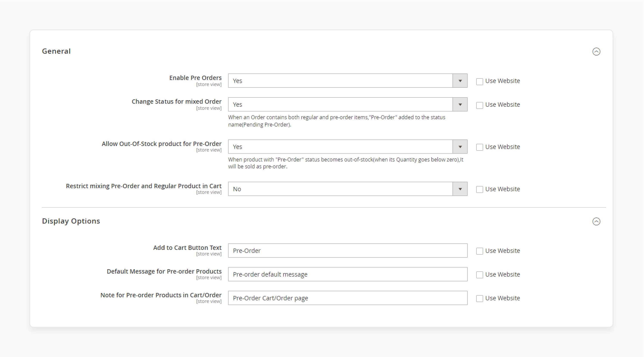The height and width of the screenshot is (357, 644).
Task: Check Use Website for Restrict mixing Pre-Order
Action: tap(479, 190)
